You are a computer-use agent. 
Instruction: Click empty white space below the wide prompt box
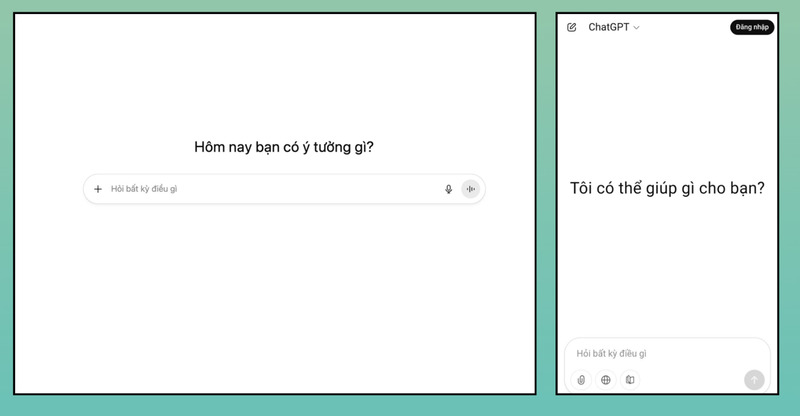(284, 300)
